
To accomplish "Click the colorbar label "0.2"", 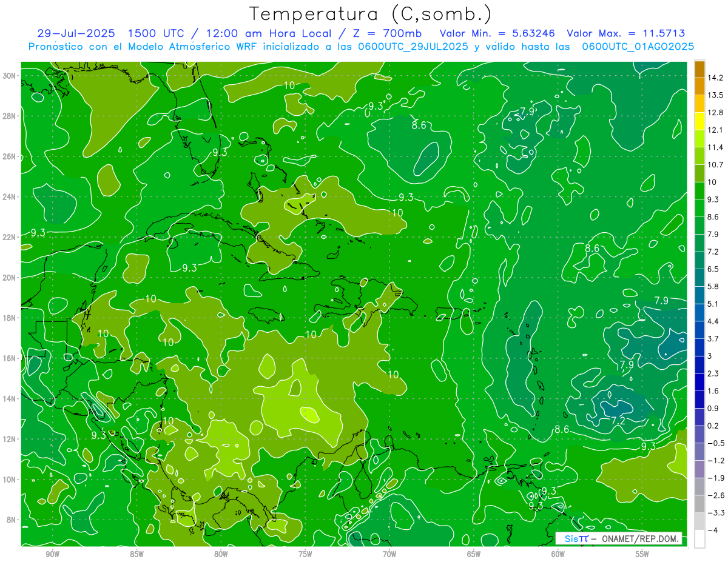I will click(x=712, y=426).
